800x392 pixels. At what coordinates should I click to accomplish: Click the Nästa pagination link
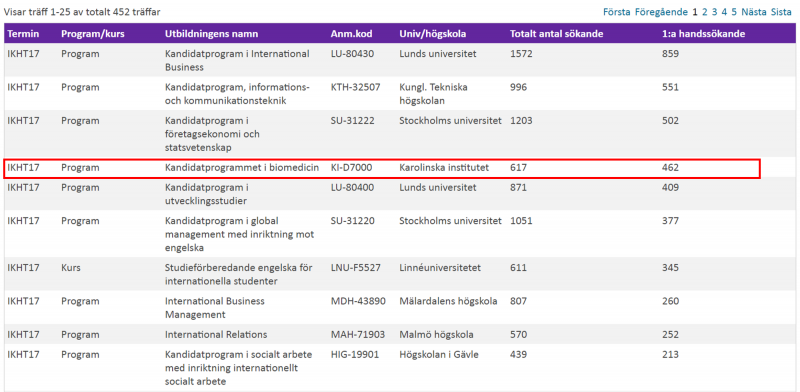(x=754, y=12)
